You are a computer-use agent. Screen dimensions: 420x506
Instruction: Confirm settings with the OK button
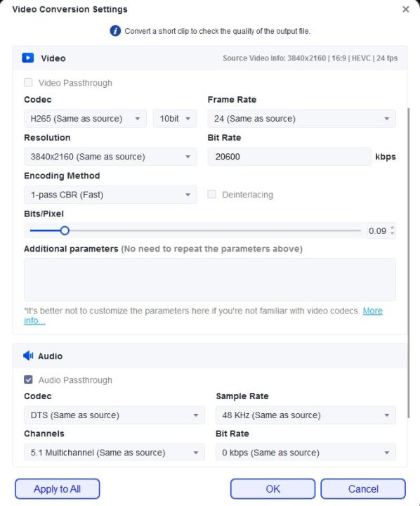tap(273, 489)
